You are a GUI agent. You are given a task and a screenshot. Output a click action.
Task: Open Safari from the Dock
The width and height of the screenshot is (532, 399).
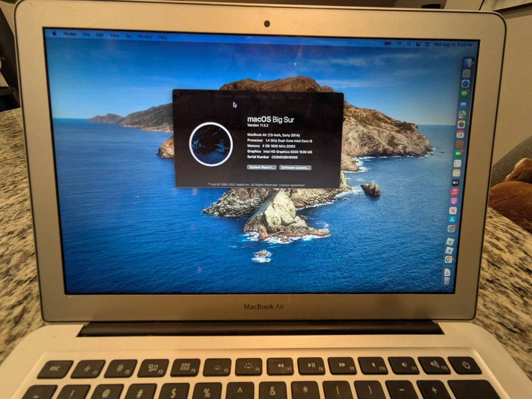point(465,83)
